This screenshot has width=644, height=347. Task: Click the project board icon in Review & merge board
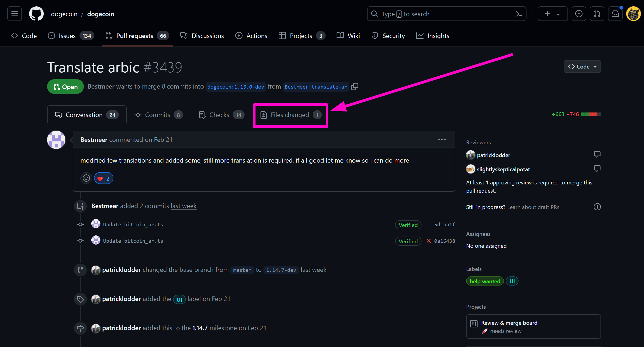[474, 324]
